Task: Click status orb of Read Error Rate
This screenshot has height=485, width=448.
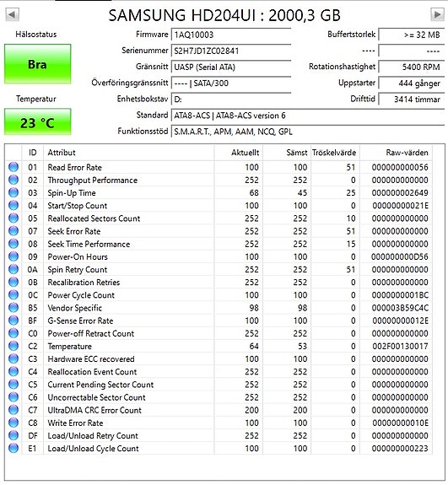Action: (x=13, y=167)
